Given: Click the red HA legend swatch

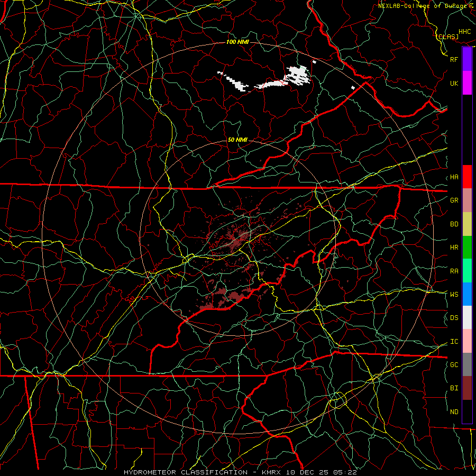Looking at the screenshot, I should pyautogui.click(x=467, y=177).
